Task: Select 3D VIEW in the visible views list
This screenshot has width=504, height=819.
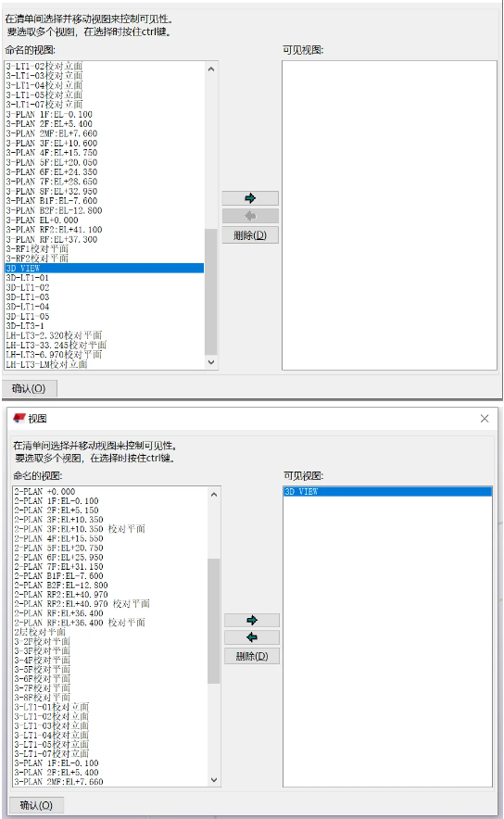Action: pos(387,492)
